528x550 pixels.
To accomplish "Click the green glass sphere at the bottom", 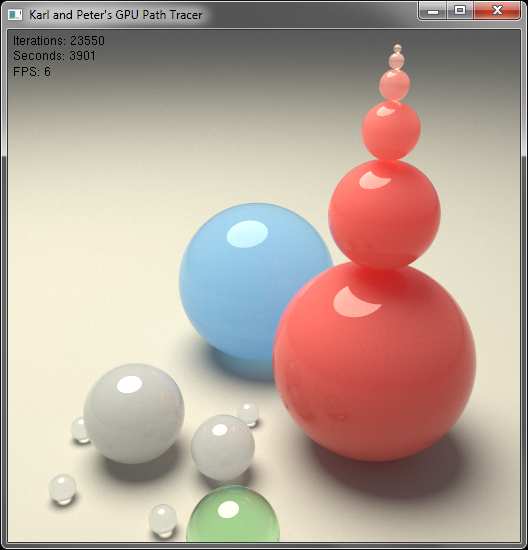I will click(x=233, y=514).
